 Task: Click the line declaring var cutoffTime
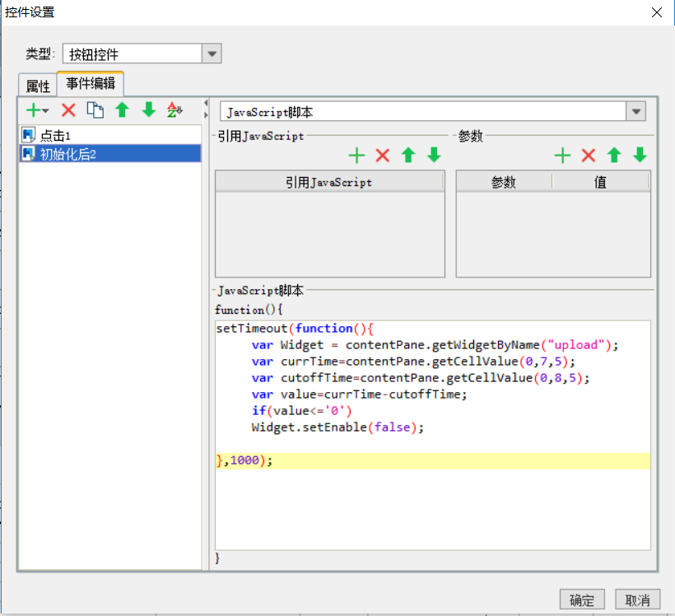421,378
